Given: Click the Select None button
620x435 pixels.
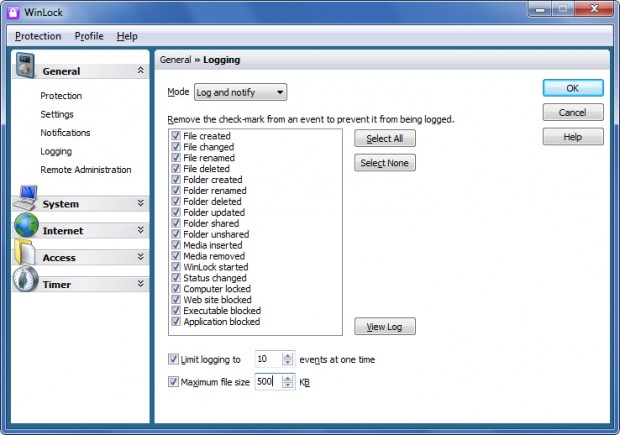Looking at the screenshot, I should tap(385, 163).
